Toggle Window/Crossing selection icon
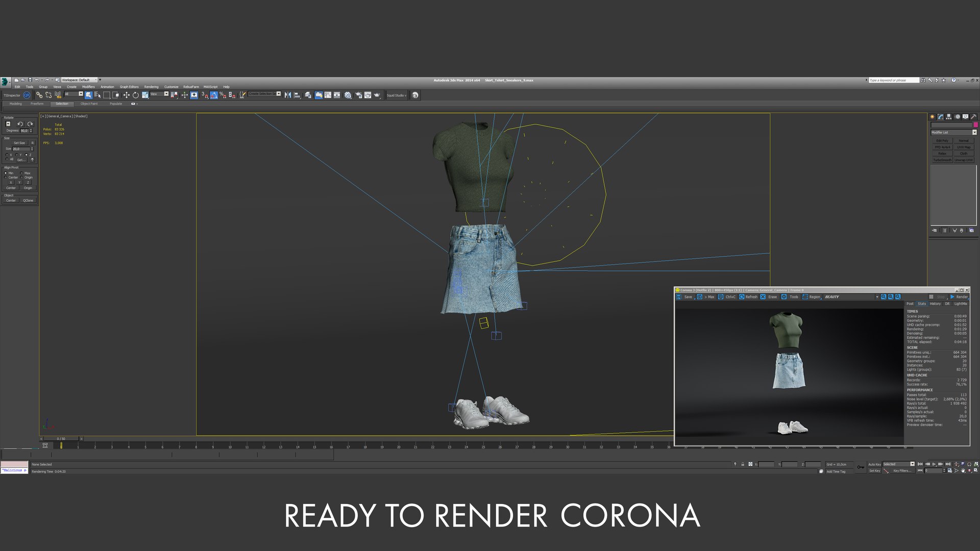Image resolution: width=980 pixels, height=551 pixels. [x=116, y=95]
